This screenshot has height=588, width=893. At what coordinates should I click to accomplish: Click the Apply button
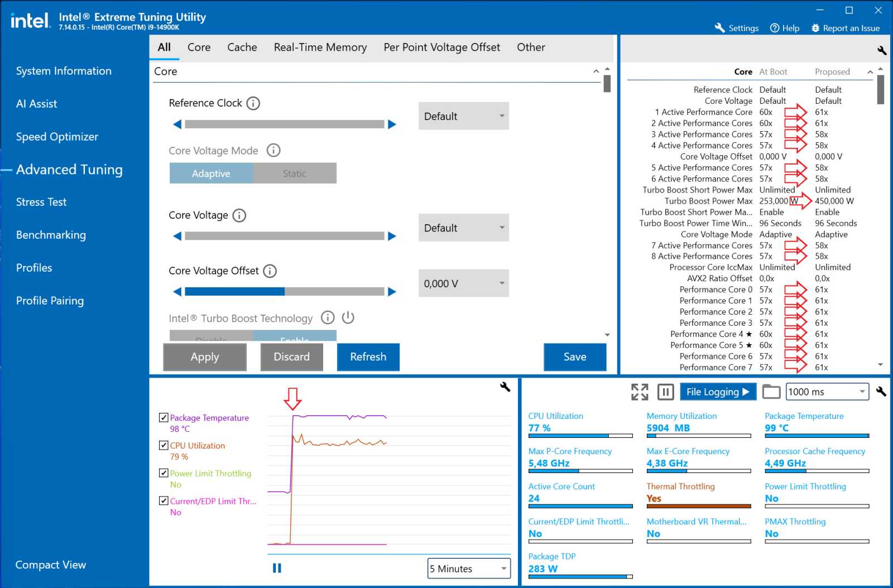[x=205, y=357]
